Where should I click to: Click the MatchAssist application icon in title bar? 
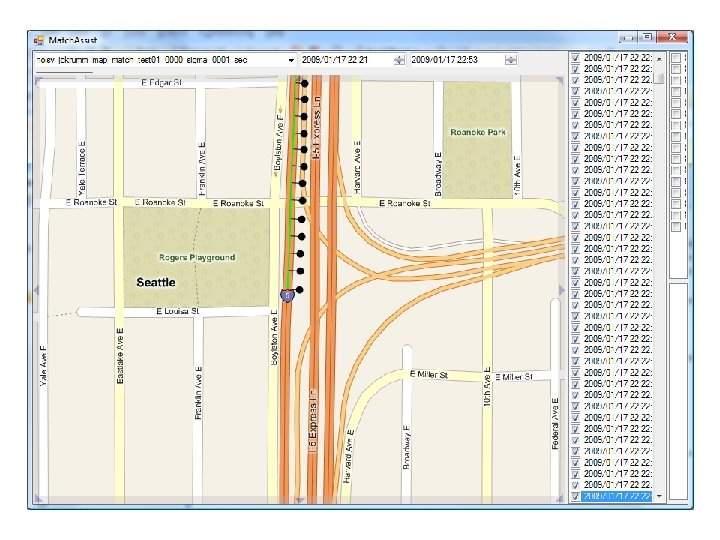(39, 40)
